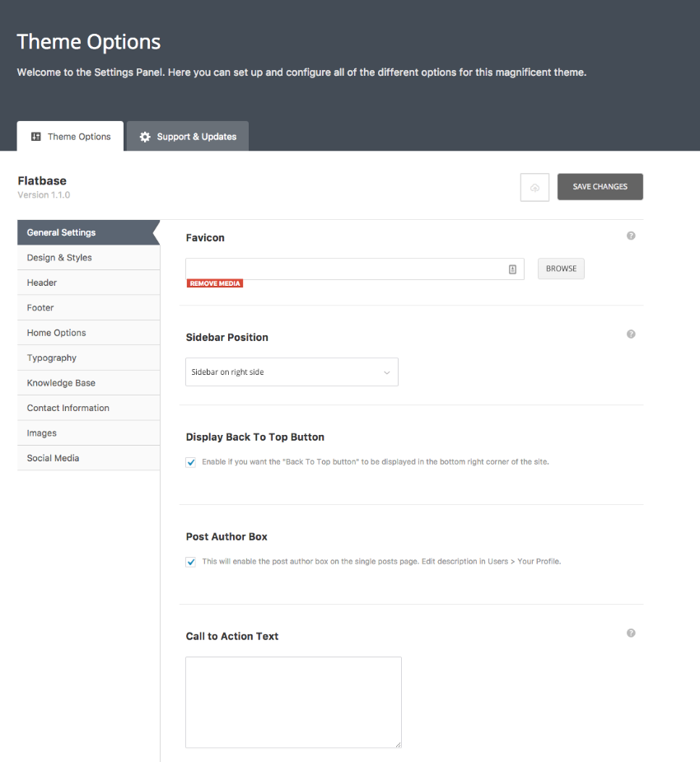Click the Favicon URL input field
700x762 pixels.
pyautogui.click(x=346, y=269)
